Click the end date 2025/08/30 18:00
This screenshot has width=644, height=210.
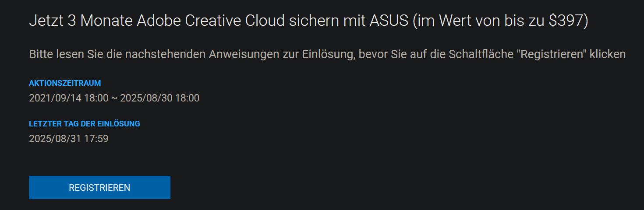tap(159, 98)
